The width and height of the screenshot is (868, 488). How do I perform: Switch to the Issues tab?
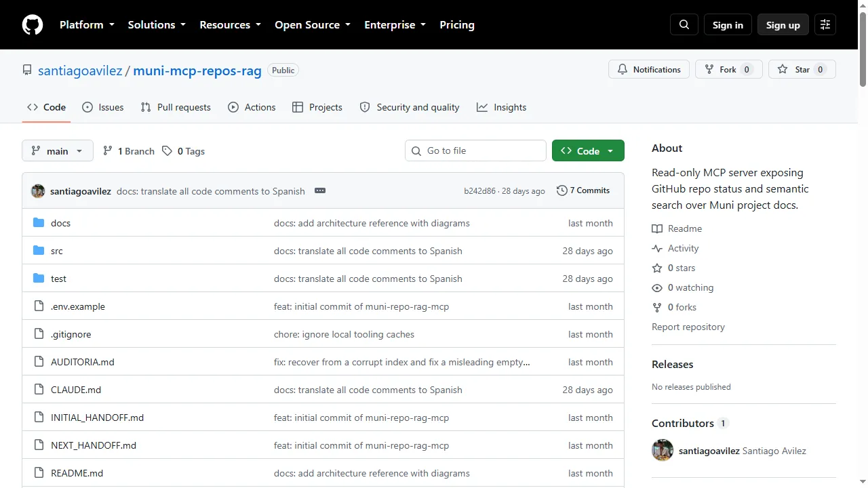[103, 107]
